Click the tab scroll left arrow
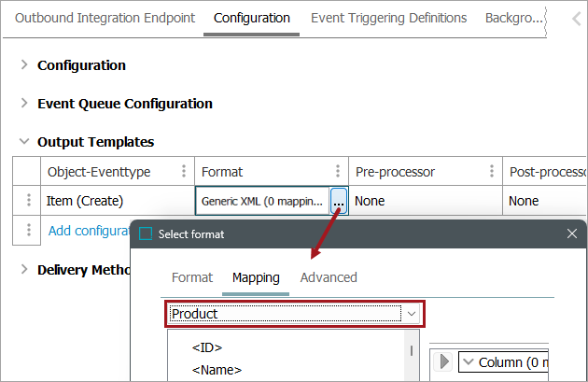Screen dimensions: 588x382 coord(576,19)
